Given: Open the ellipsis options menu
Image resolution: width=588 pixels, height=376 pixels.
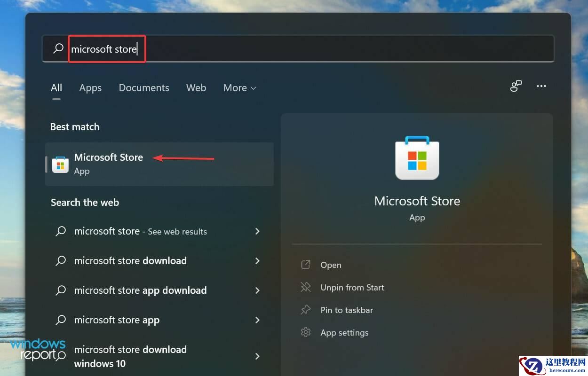Looking at the screenshot, I should coord(541,86).
